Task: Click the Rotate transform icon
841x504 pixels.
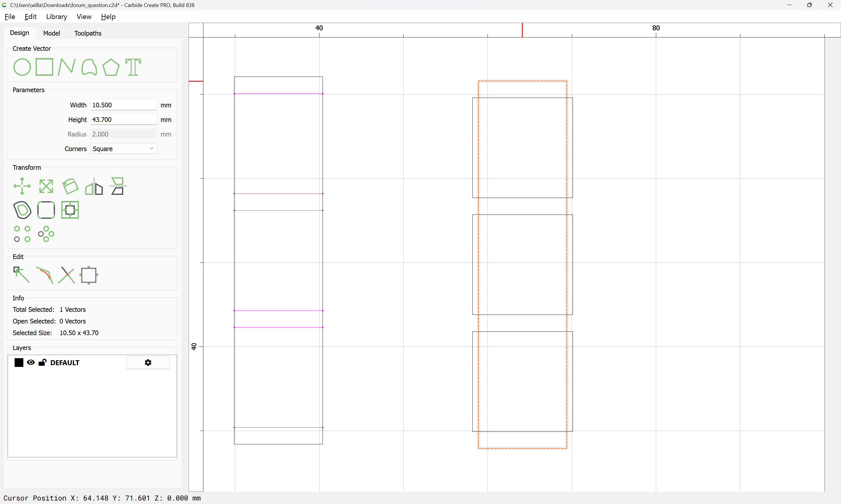Action: [70, 186]
